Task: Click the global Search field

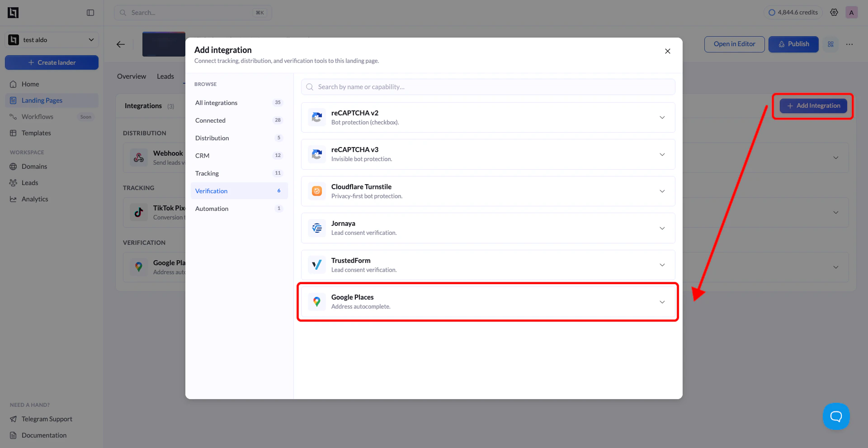Action: [x=193, y=13]
